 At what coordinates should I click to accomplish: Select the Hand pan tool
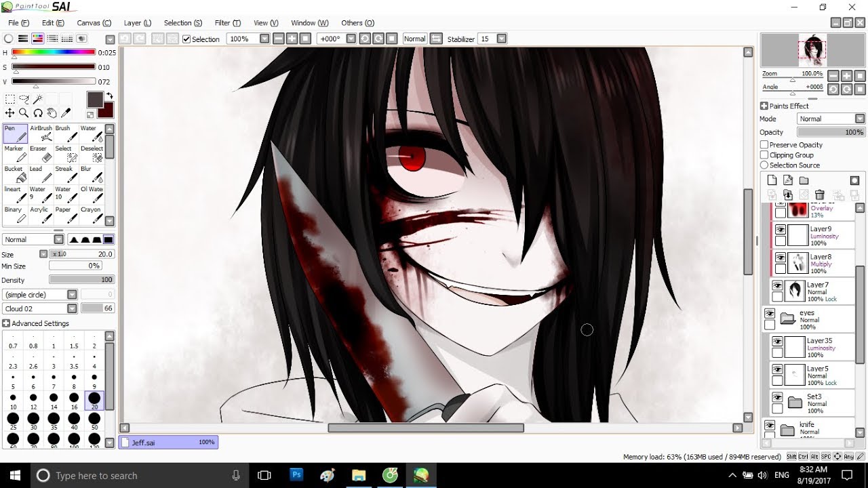pyautogui.click(x=52, y=113)
